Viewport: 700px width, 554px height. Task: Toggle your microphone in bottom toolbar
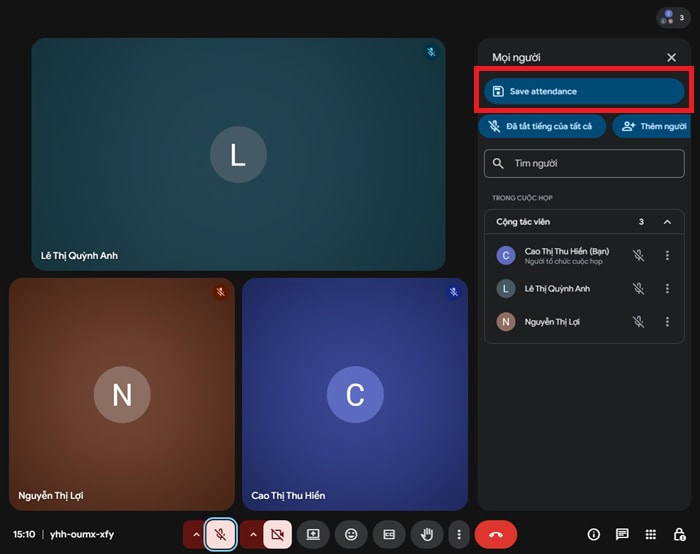pos(221,534)
